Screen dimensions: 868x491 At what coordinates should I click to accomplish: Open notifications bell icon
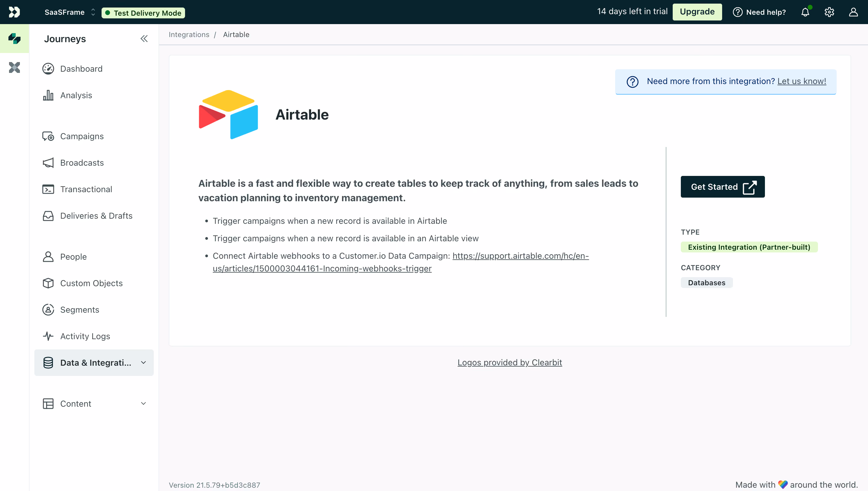pyautogui.click(x=805, y=12)
